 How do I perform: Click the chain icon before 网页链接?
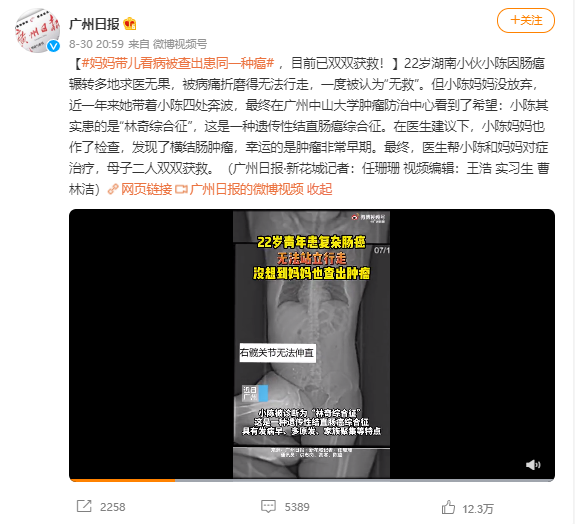pyautogui.click(x=113, y=189)
